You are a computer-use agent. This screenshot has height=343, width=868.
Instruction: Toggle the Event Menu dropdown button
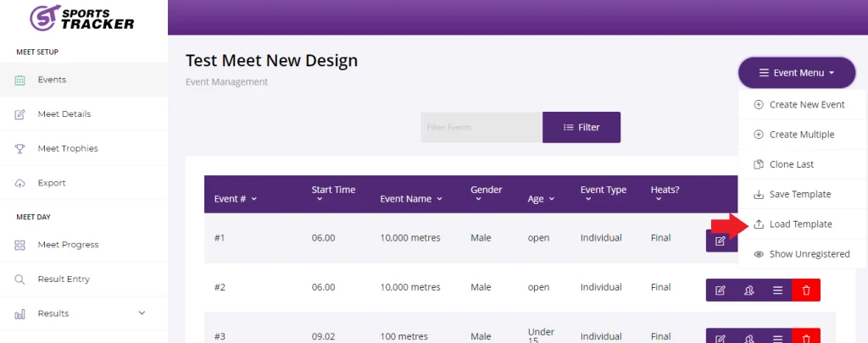797,73
